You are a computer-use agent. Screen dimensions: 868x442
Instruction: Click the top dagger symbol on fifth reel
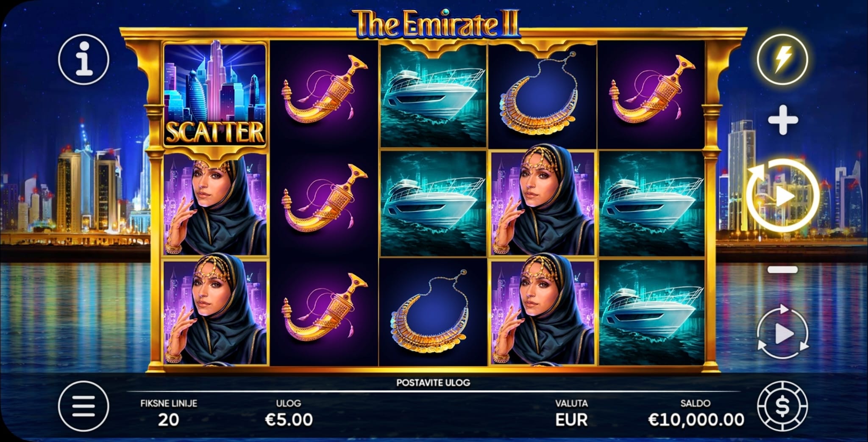coord(651,95)
